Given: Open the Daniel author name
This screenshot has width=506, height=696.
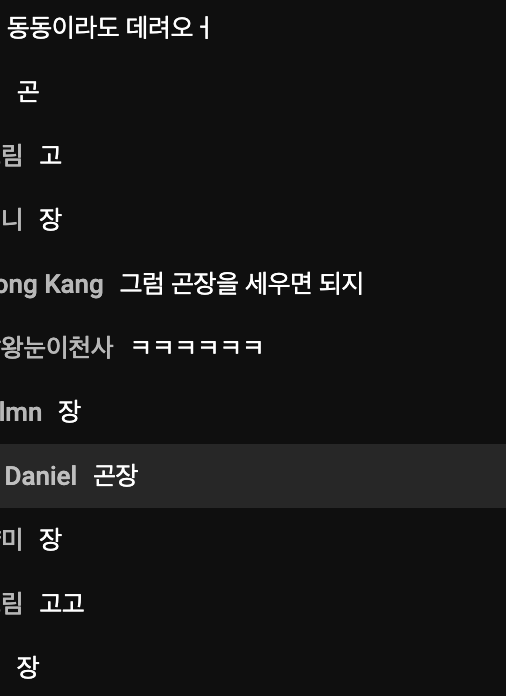Looking at the screenshot, I should click(41, 475).
